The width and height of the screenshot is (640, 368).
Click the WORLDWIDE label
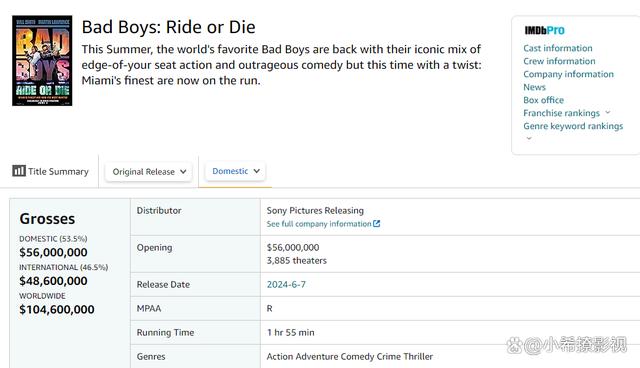[x=42, y=296]
